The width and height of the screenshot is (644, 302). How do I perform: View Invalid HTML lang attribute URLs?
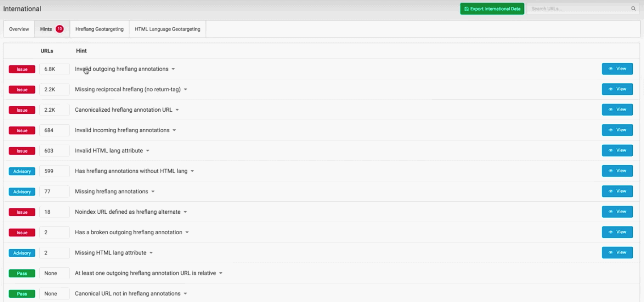point(617,150)
